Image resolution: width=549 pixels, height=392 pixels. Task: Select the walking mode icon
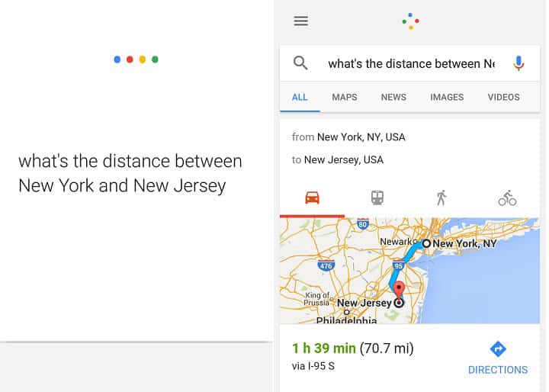click(441, 198)
